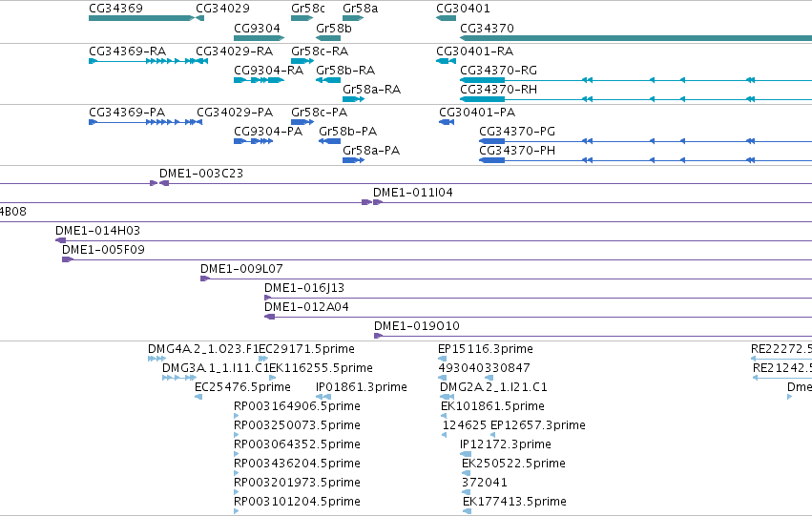Select EST DMG4A.2_1.023.F1
The width and height of the screenshot is (812, 516).
pos(156,359)
